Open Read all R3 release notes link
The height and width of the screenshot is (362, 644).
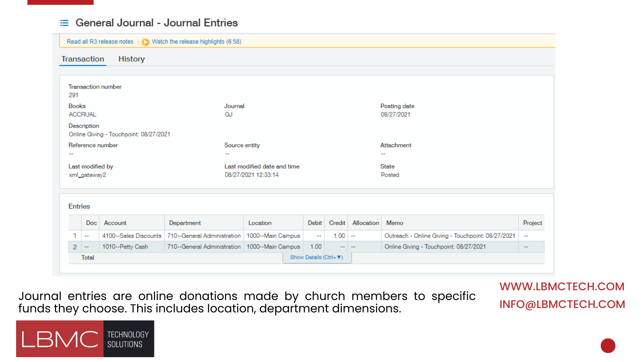[100, 42]
